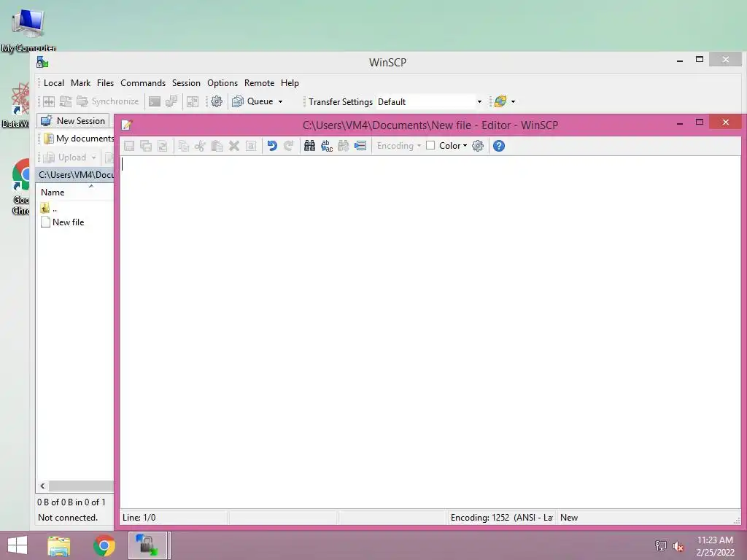
Task: Click the 'New' status bar entry
Action: [x=569, y=518]
